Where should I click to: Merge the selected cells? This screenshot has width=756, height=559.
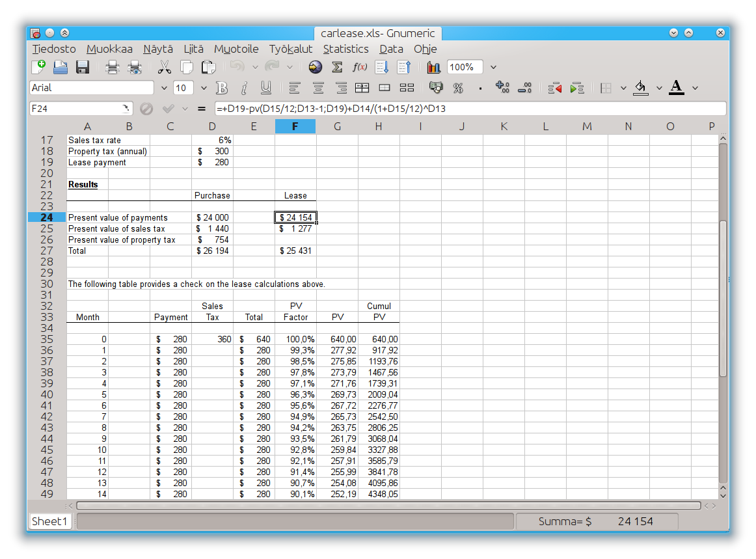[x=385, y=88]
